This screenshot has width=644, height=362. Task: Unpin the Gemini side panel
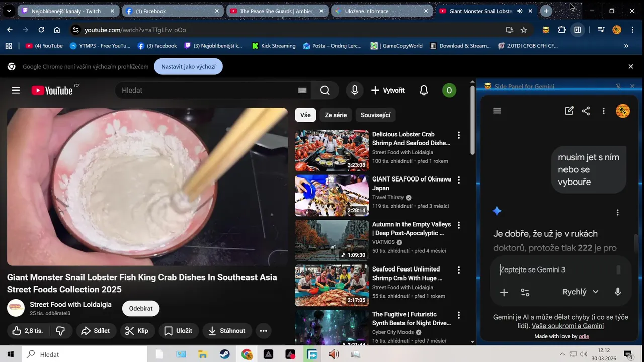coord(618,86)
